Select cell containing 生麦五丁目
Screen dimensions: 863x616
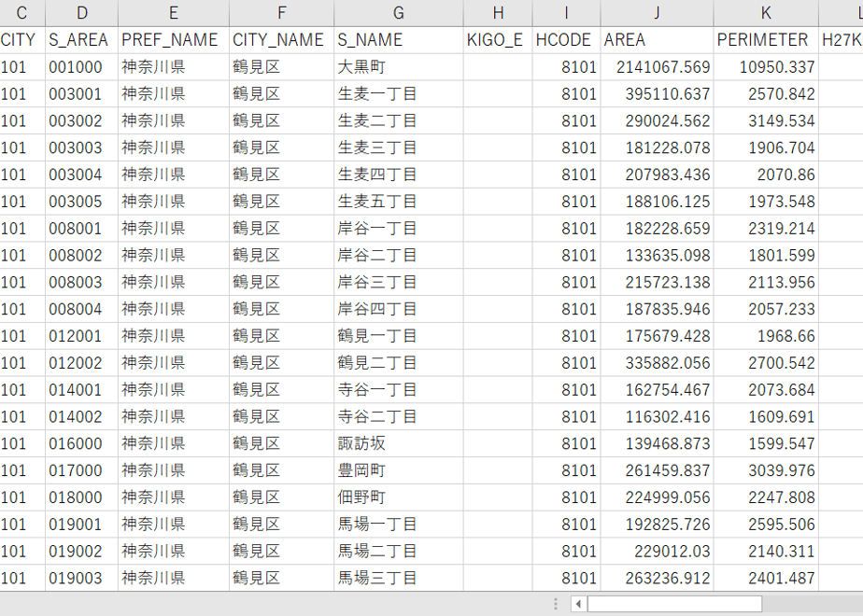[x=399, y=202]
